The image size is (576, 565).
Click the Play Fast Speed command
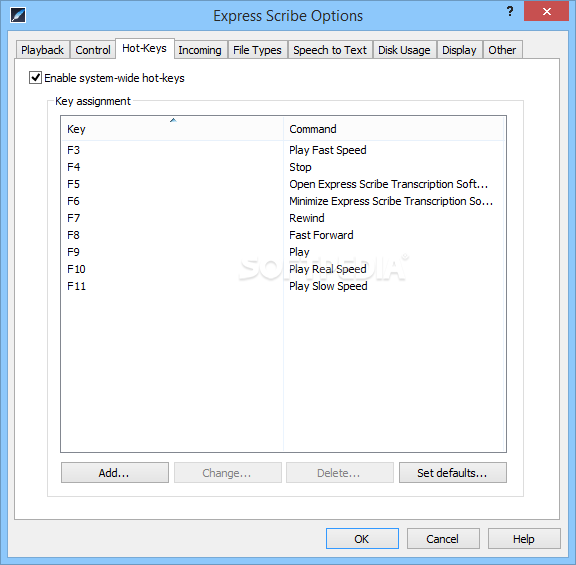pos(328,150)
